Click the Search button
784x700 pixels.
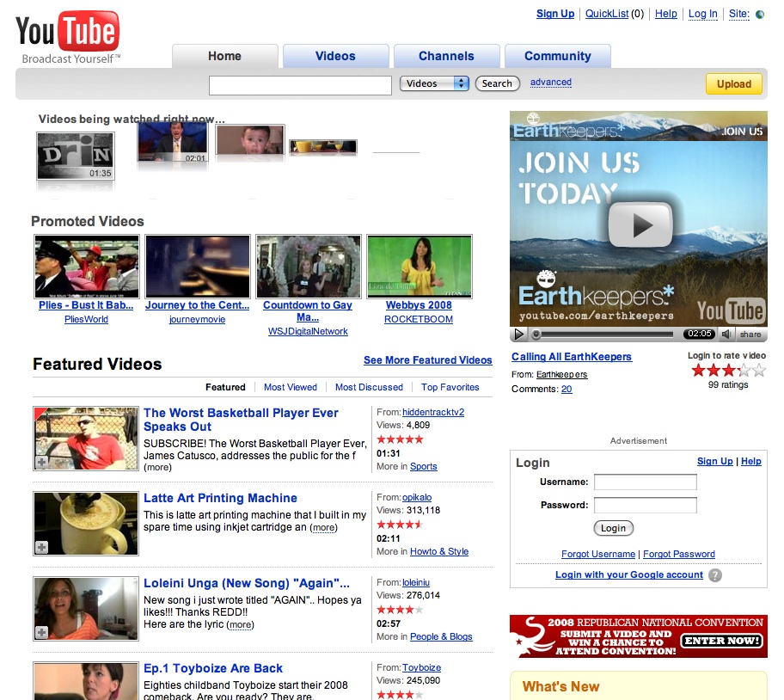[497, 83]
